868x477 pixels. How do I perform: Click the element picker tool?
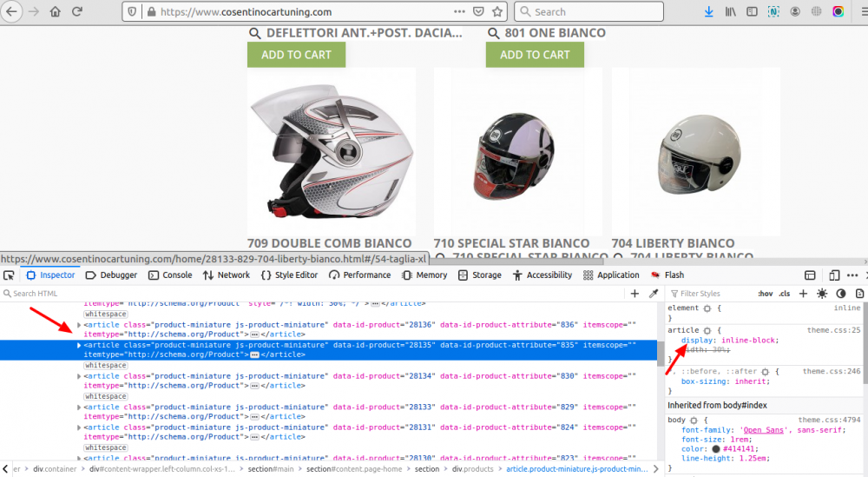tap(9, 275)
